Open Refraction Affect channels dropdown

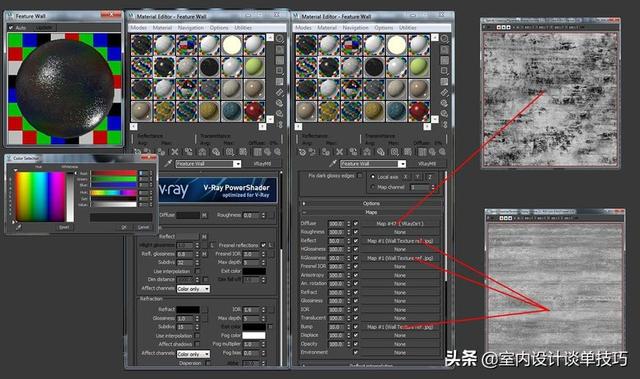click(x=193, y=354)
